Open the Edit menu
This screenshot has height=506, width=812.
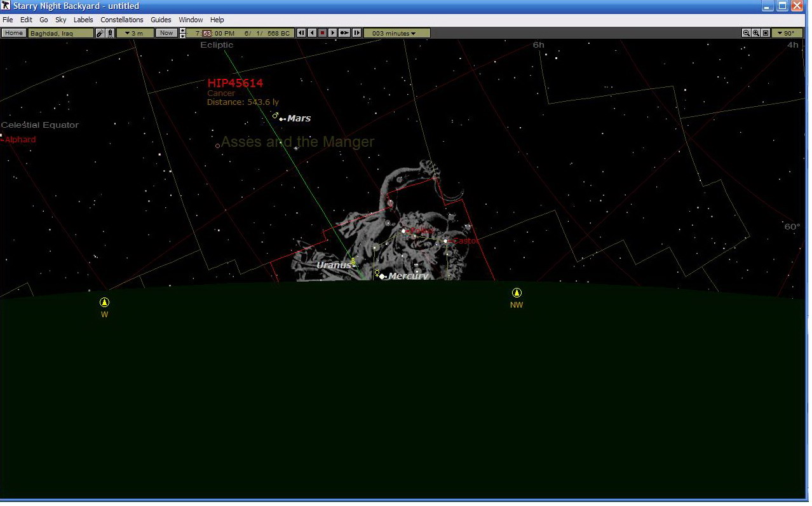pyautogui.click(x=26, y=20)
